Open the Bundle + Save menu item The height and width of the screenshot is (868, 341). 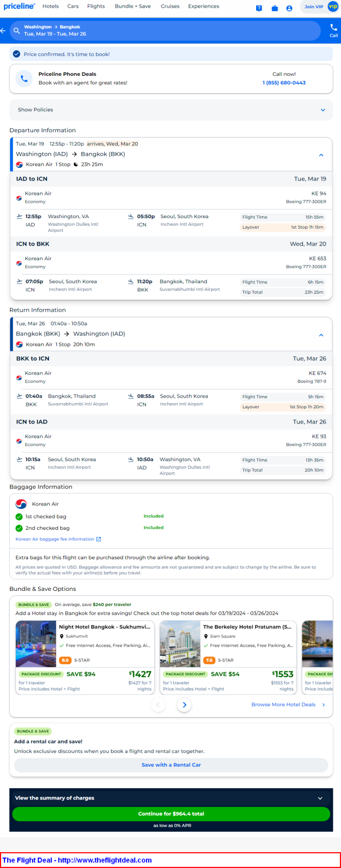133,6
